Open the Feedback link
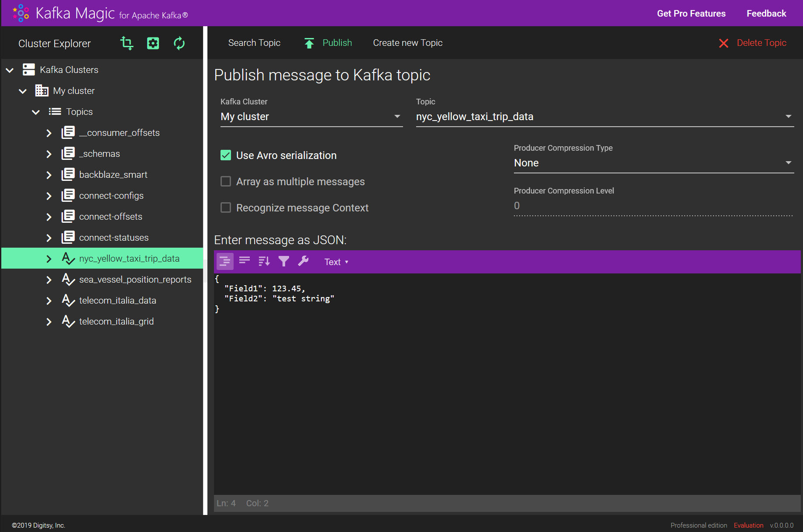803x532 pixels. point(766,14)
